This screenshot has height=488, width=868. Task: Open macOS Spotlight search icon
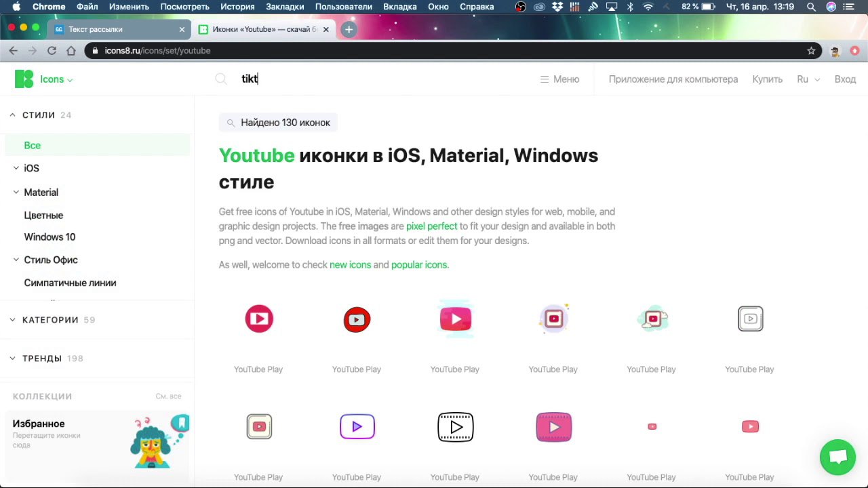click(811, 7)
